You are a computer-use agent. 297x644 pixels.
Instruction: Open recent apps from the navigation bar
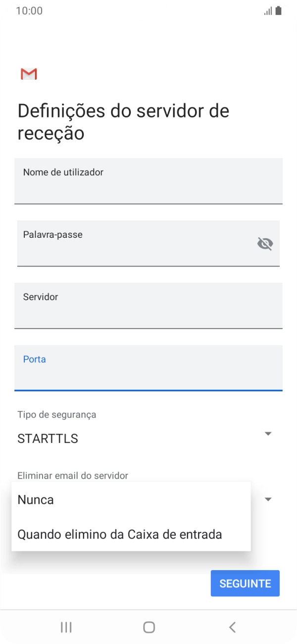coord(65,626)
